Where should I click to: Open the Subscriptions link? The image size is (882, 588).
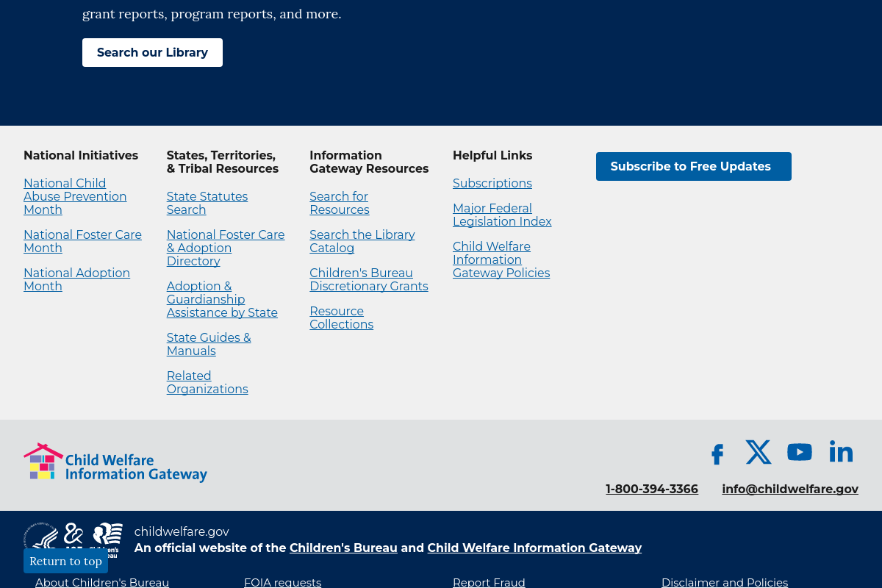pyautogui.click(x=492, y=183)
